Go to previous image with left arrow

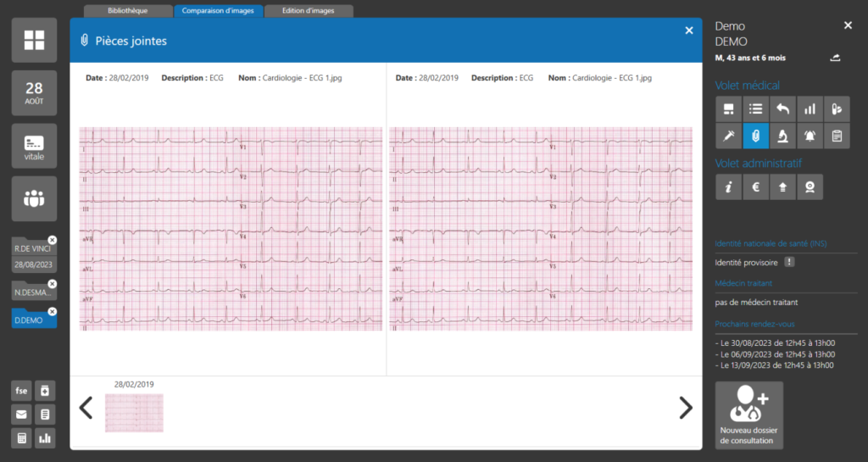86,408
